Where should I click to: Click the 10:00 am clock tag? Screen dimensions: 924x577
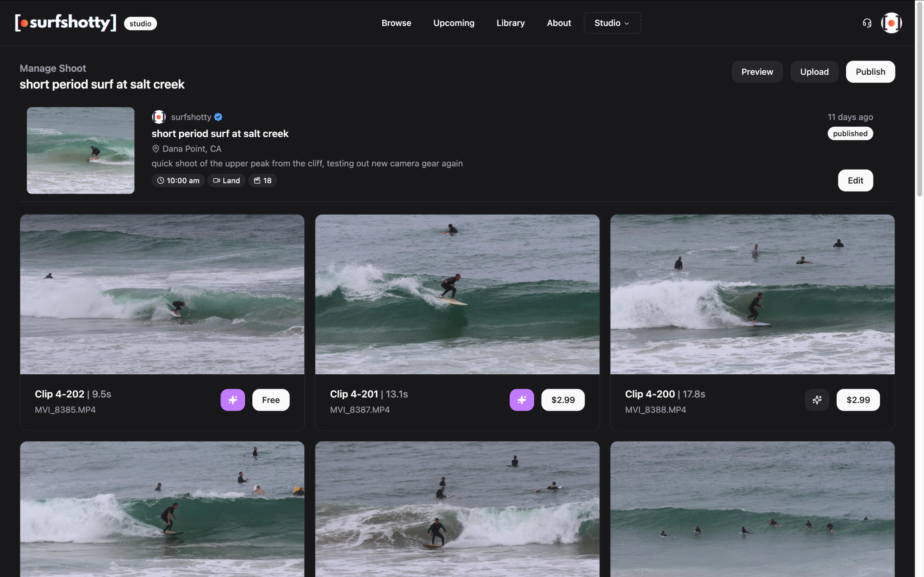point(178,181)
